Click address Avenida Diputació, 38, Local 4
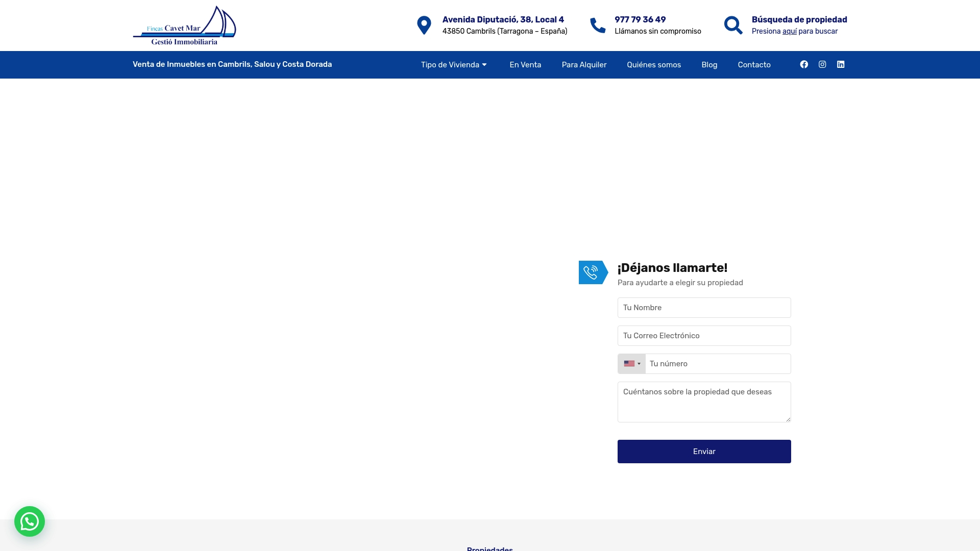 pos(503,19)
